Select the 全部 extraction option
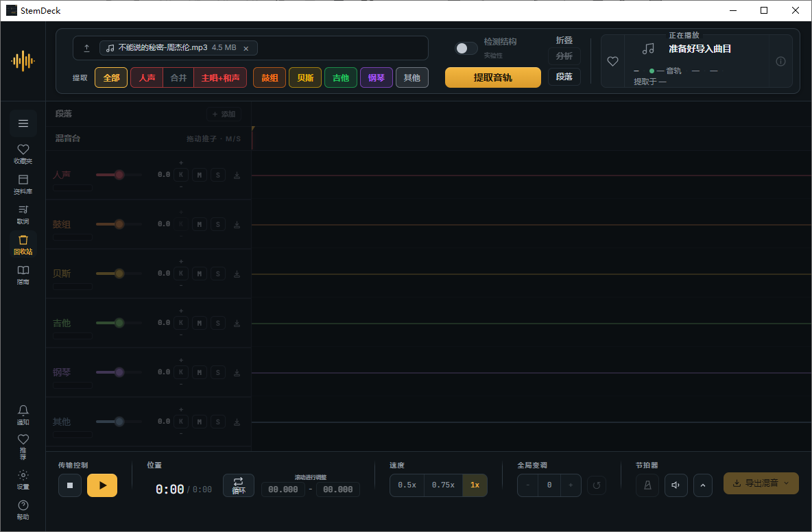Screen dimensions: 812x532 [111, 77]
